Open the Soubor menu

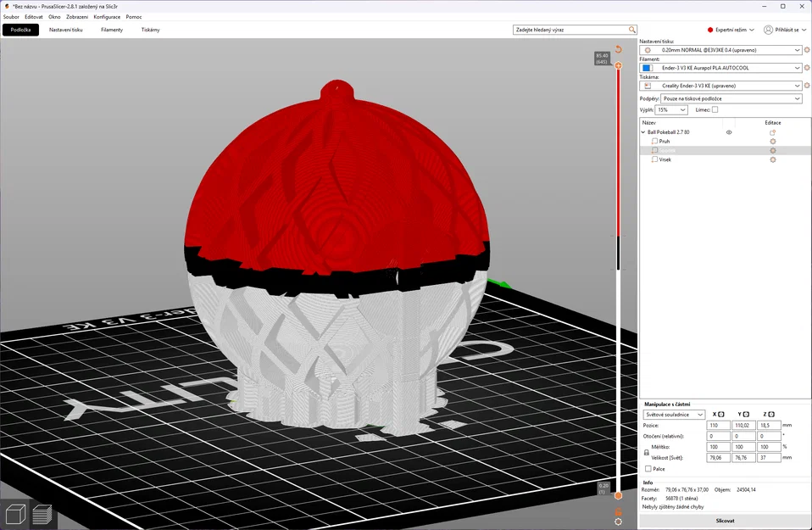point(11,17)
